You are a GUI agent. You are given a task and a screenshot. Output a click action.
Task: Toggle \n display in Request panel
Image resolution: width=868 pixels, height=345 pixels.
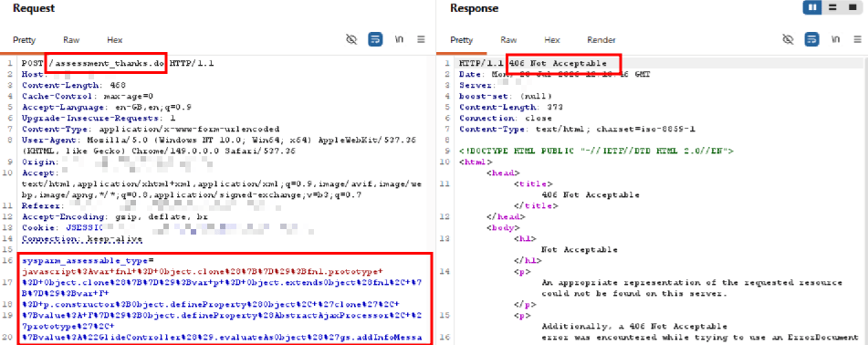[399, 39]
